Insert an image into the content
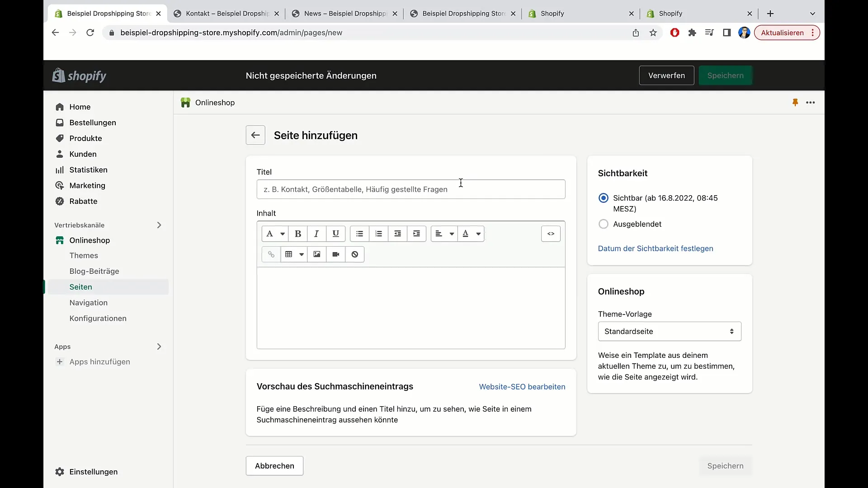This screenshot has width=868, height=488. coord(317,254)
